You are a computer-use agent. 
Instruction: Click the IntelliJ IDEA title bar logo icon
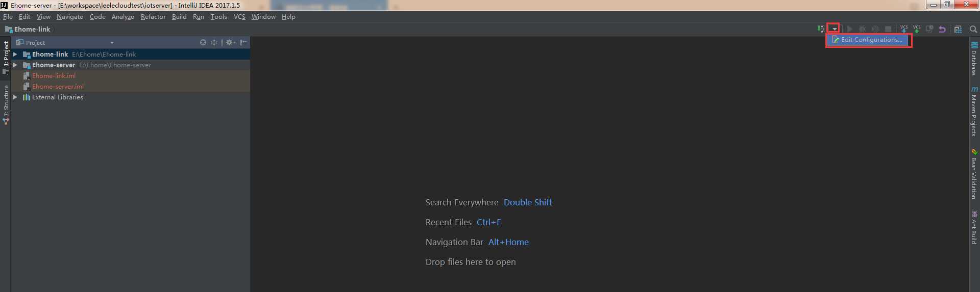click(5, 5)
